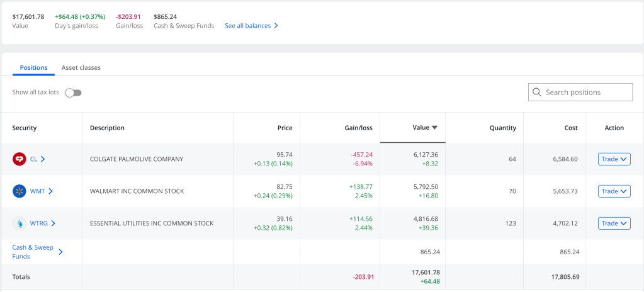Open the WMT ticker link
Viewport: 644px width, 292px height.
(x=37, y=191)
